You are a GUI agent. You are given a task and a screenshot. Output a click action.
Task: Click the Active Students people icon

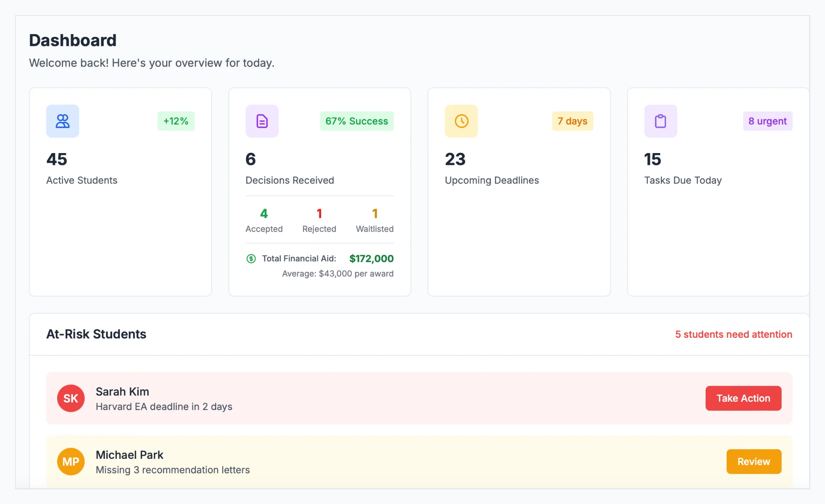click(62, 121)
